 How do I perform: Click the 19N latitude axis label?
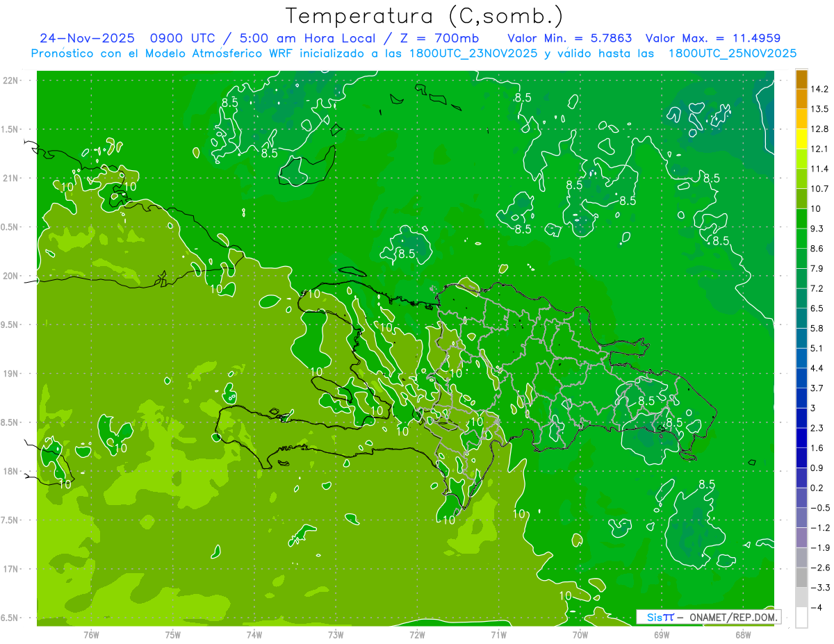(10, 374)
